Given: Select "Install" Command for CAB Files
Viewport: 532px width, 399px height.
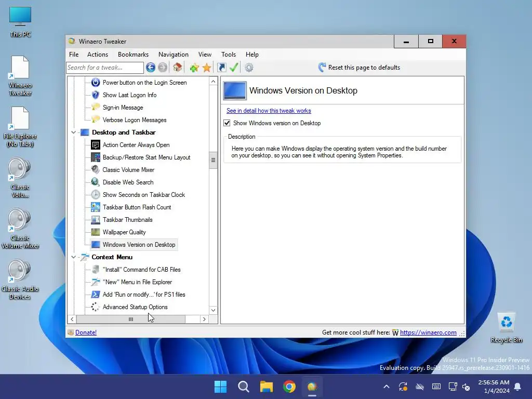Looking at the screenshot, I should [x=141, y=270].
